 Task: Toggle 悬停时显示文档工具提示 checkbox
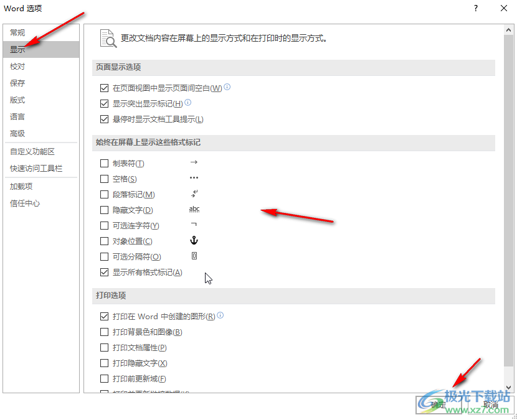tap(104, 119)
